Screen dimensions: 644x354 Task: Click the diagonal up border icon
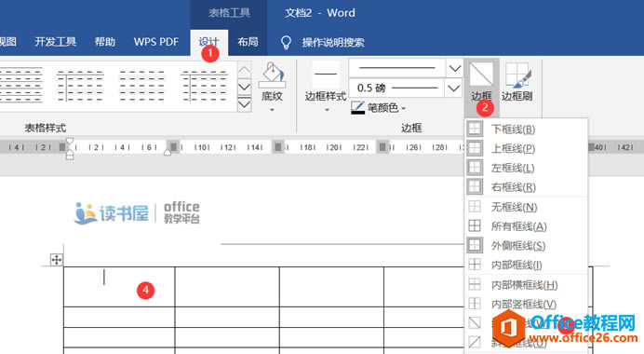coord(475,342)
